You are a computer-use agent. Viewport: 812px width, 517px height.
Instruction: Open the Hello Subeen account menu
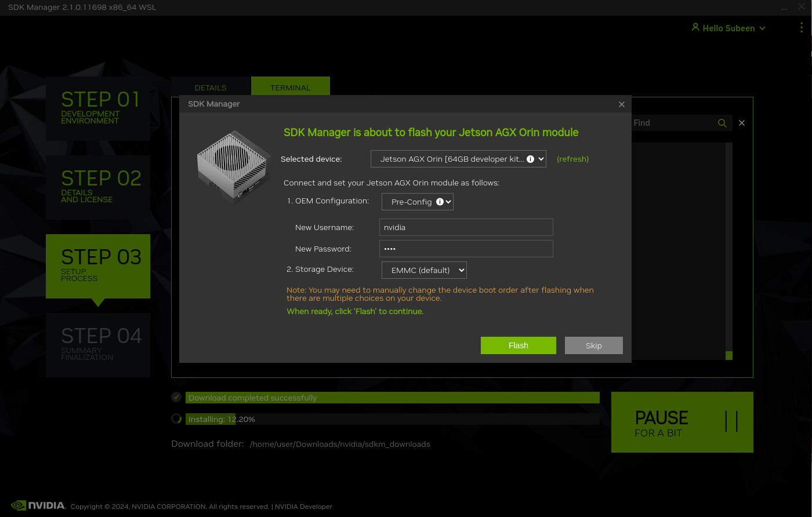[x=728, y=28]
